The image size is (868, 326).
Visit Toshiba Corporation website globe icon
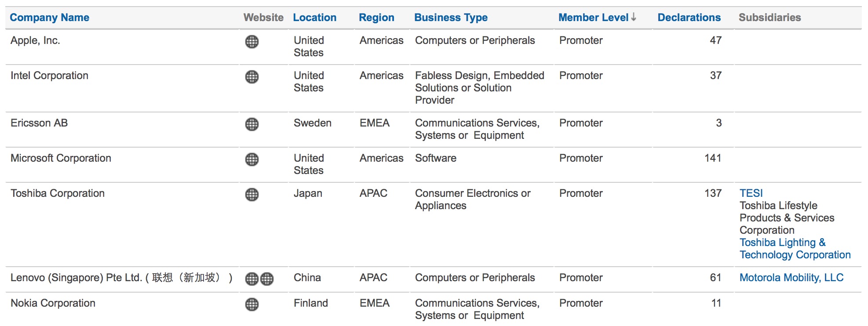252,195
